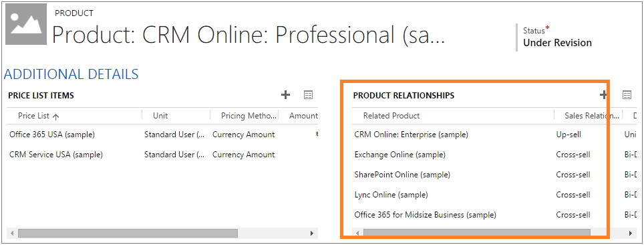Open Lync Online (sample) related product
This screenshot has height=245, width=644.
(x=391, y=194)
